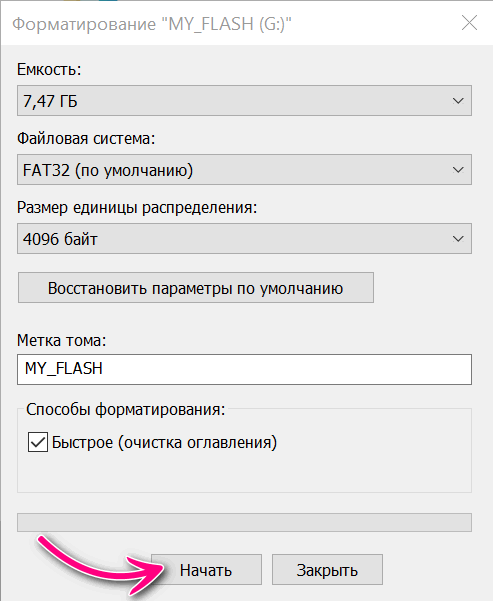This screenshot has width=493, height=601.
Task: Open the Емкость 7,47 ГБ combo box
Action: (x=244, y=100)
